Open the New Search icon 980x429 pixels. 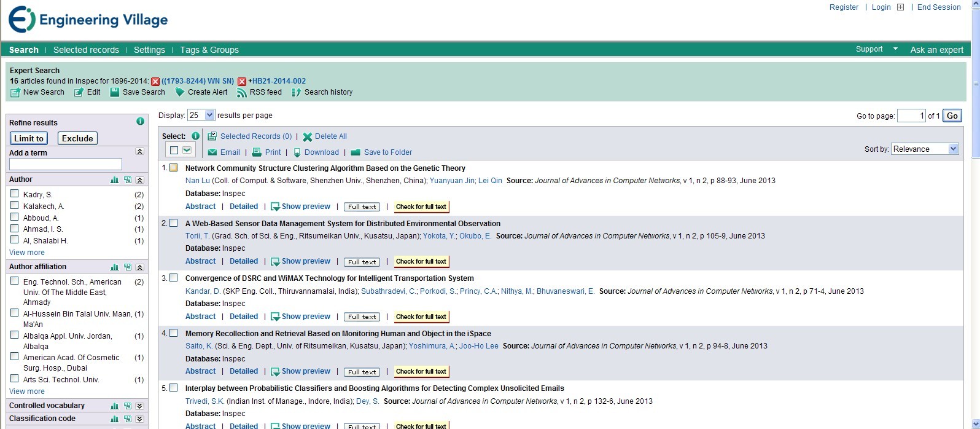click(15, 92)
